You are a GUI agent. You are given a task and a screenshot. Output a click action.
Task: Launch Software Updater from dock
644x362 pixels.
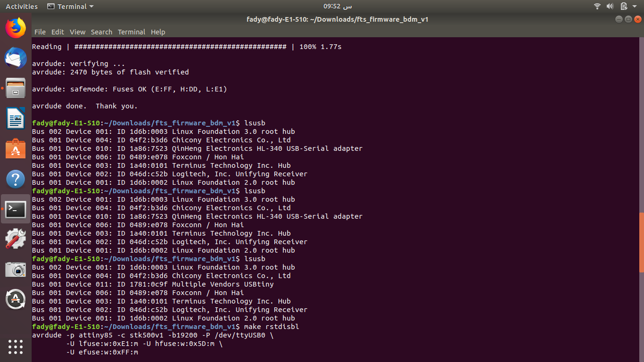[16, 299]
